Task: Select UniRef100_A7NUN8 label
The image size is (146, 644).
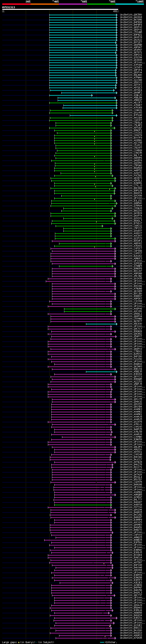Action: pos(131,289)
